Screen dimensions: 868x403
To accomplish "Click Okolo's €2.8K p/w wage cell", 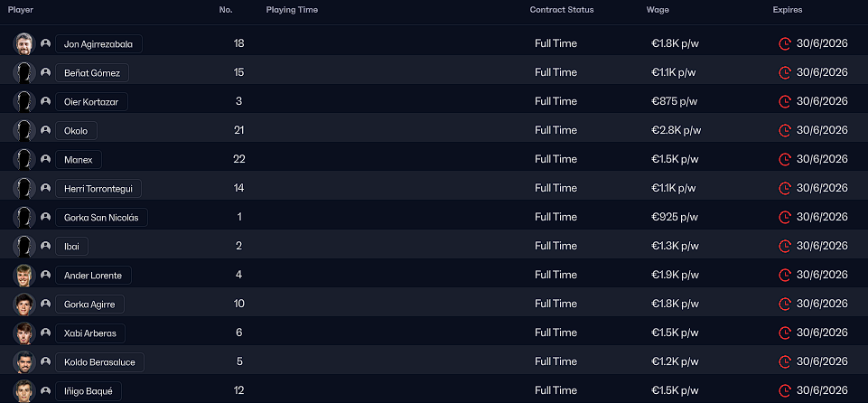I will click(x=676, y=130).
